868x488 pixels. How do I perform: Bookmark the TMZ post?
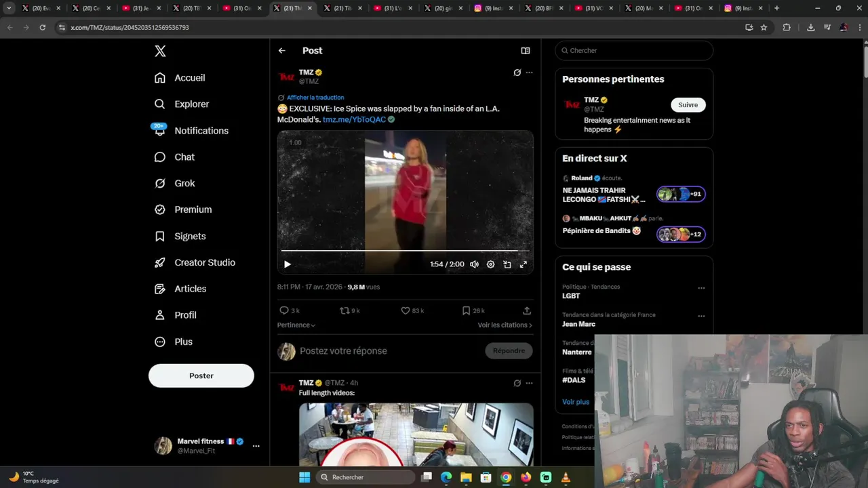tap(473, 310)
